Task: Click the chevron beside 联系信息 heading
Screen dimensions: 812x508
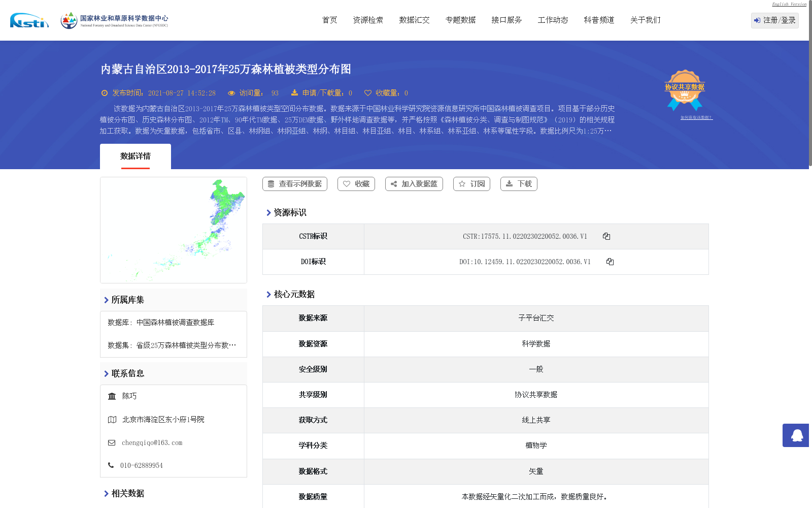Action: pyautogui.click(x=106, y=374)
